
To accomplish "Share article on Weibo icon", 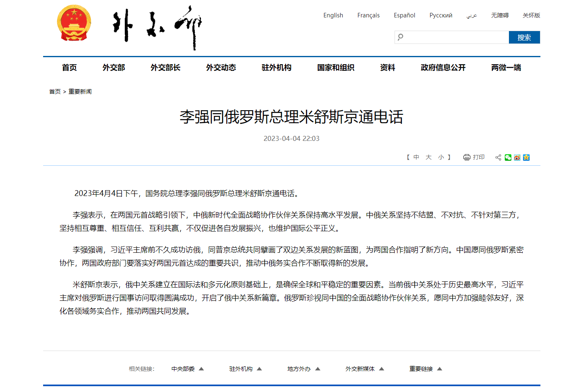I will pos(517,157).
